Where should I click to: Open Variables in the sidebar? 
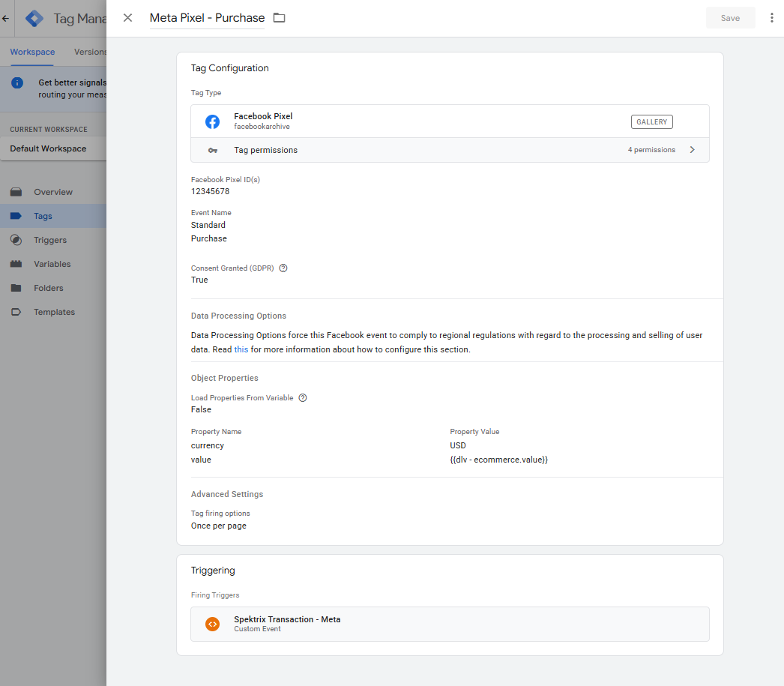[52, 264]
